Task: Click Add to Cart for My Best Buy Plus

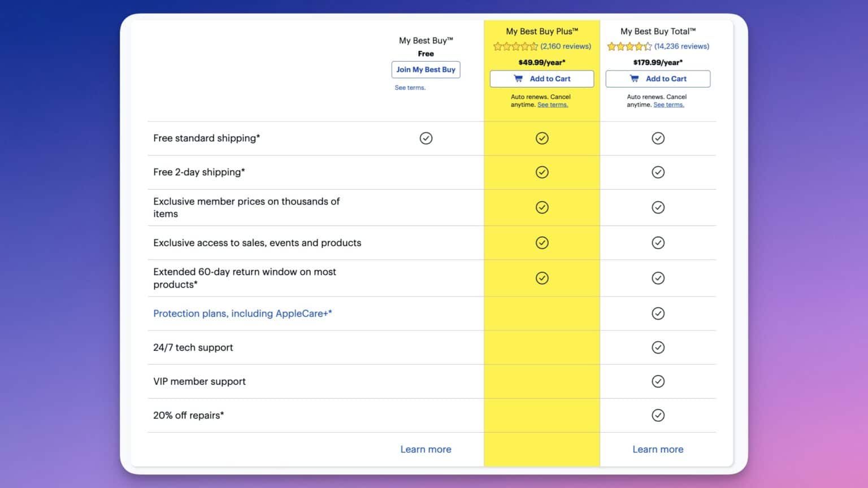Action: click(541, 79)
